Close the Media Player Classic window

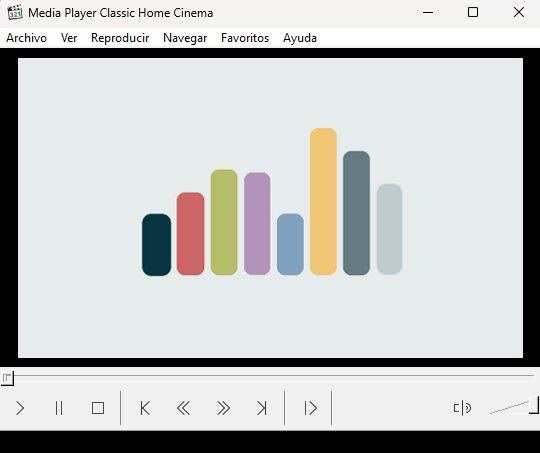519,13
